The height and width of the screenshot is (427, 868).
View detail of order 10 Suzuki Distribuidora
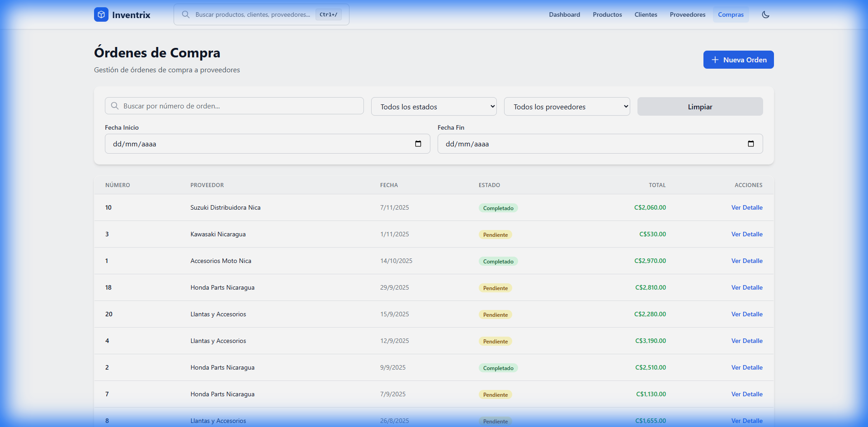746,207
